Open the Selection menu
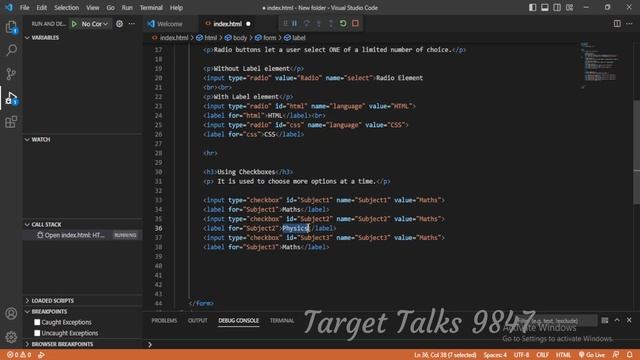This screenshot has width=640, height=360. click(x=67, y=7)
